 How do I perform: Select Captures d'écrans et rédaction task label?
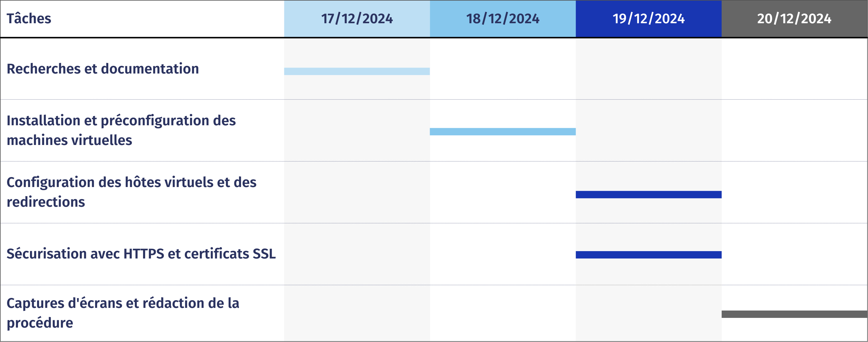(123, 313)
